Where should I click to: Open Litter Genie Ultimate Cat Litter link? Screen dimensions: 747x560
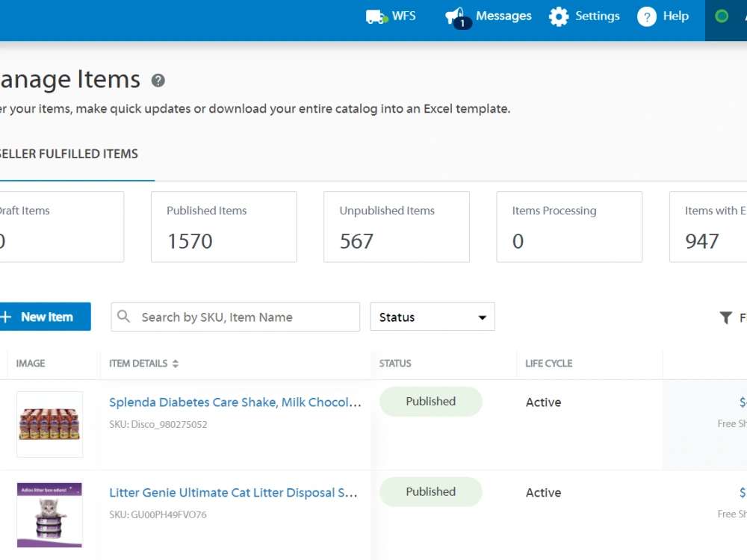[233, 493]
